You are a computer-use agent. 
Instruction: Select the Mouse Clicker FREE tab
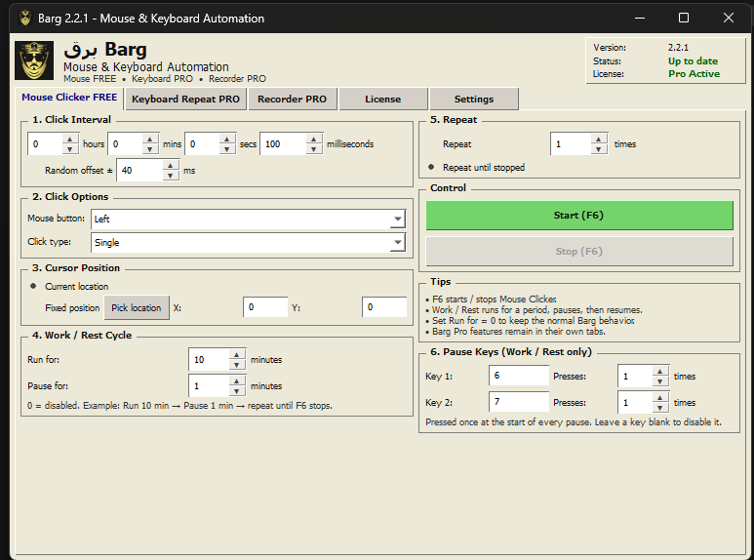(x=69, y=98)
